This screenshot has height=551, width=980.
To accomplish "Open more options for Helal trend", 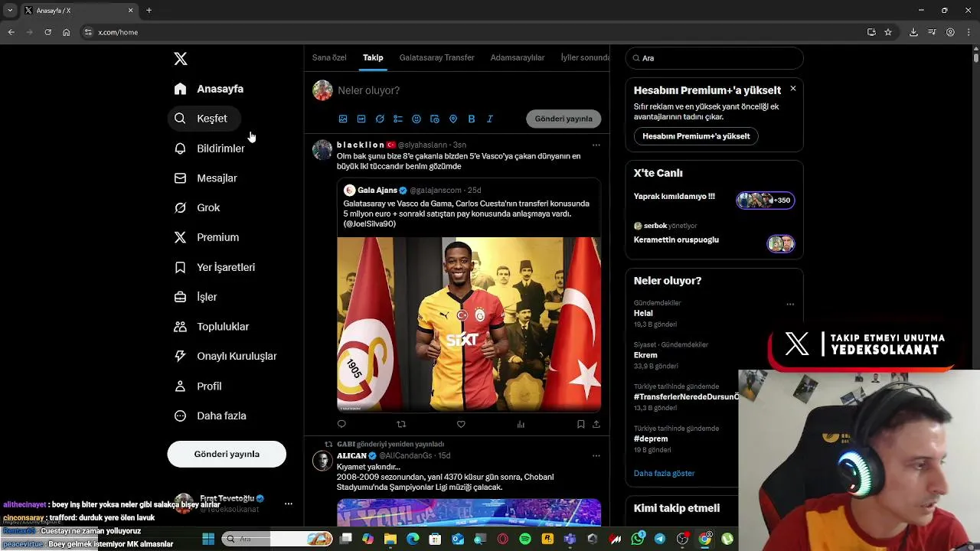I will pos(790,304).
